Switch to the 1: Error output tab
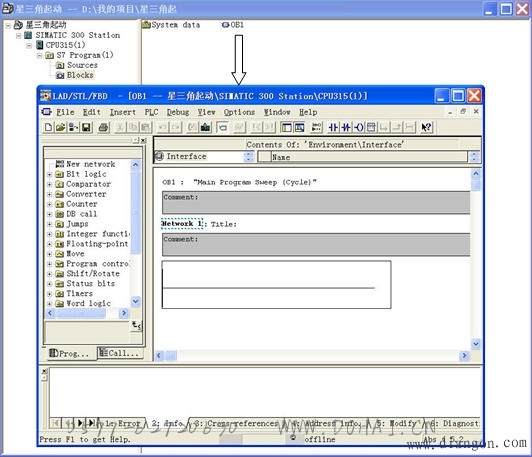This screenshot has width=532, height=457. coord(122,423)
